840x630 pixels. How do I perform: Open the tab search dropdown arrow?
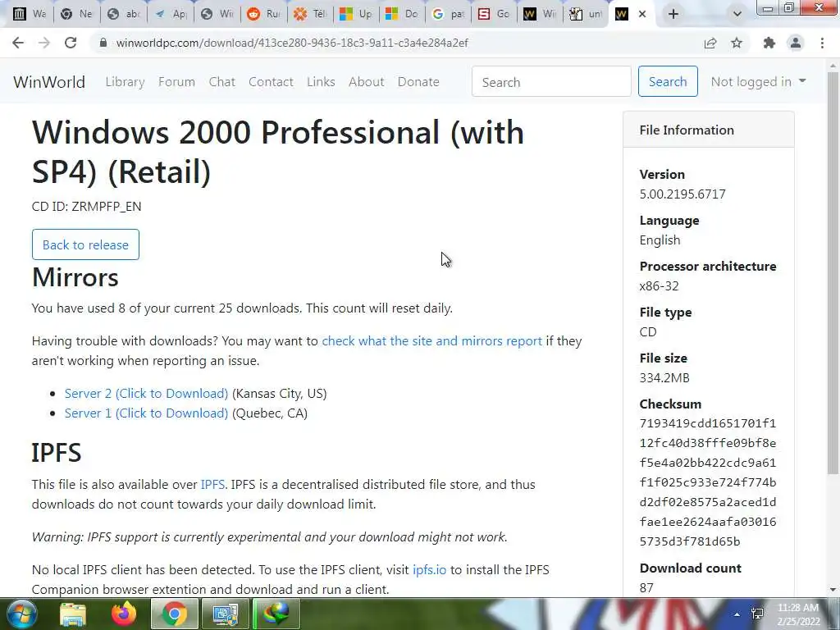737,14
